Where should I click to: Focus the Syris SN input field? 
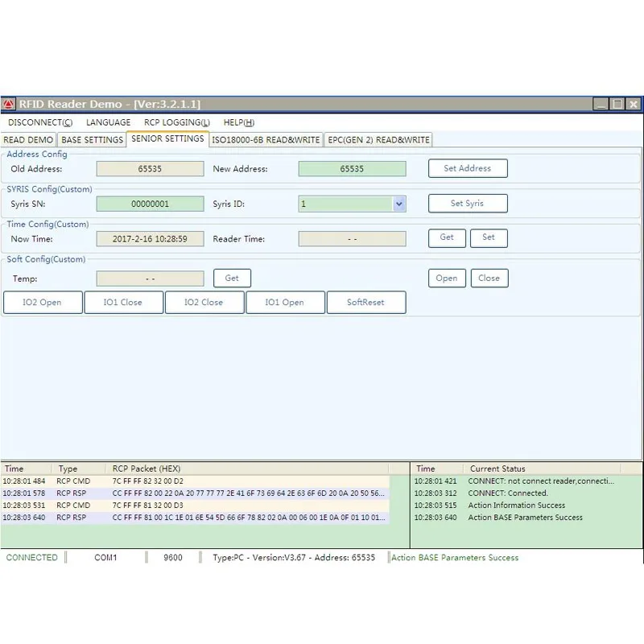click(x=150, y=204)
